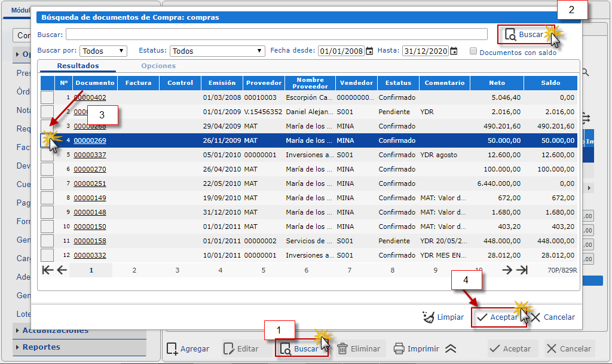Open document link 00000270
The width and height of the screenshot is (612, 364).
90,169
